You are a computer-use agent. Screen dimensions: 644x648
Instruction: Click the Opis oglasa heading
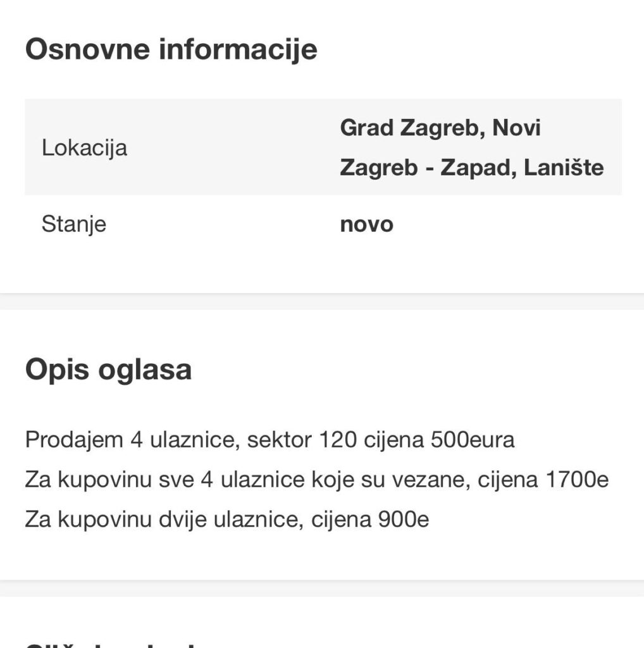point(108,370)
